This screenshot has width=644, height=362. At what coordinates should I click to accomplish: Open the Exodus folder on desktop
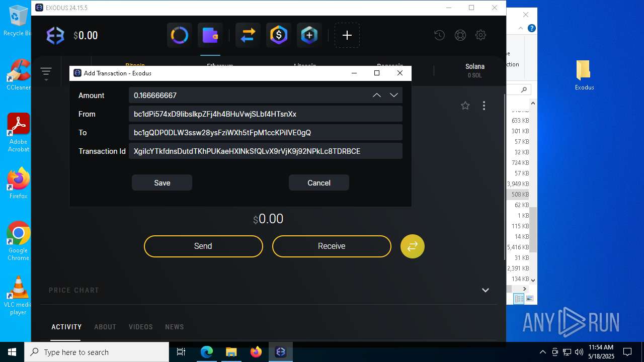(x=584, y=75)
